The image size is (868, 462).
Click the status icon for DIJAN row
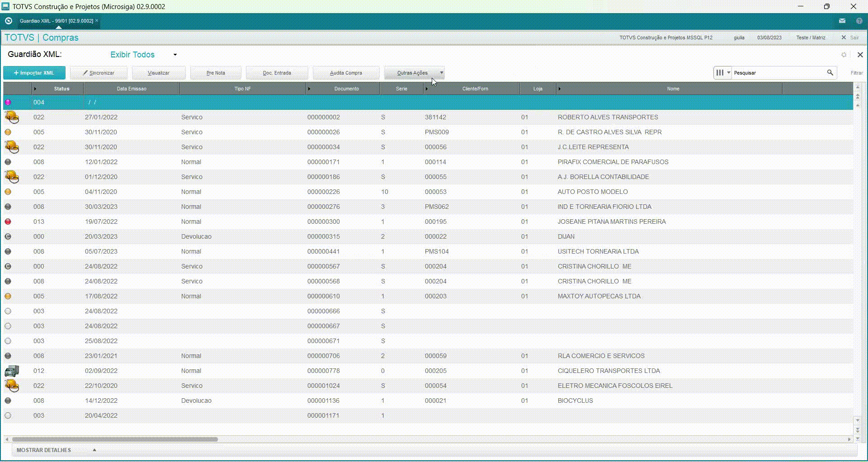click(x=8, y=236)
